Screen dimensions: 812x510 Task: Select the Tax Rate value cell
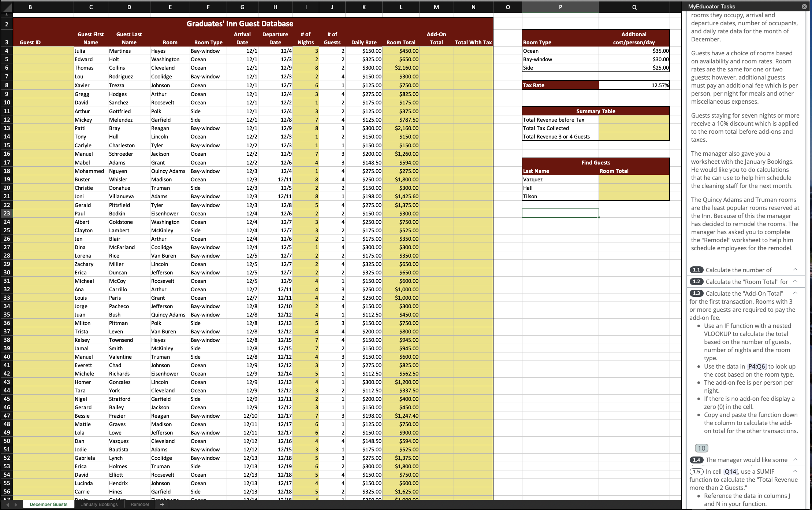pyautogui.click(x=634, y=85)
